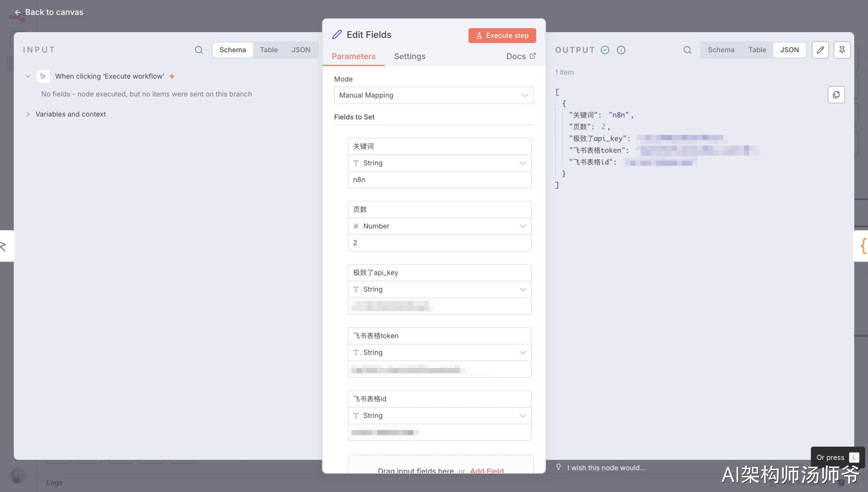Click the input panel search icon
This screenshot has width=868, height=492.
pyautogui.click(x=199, y=50)
